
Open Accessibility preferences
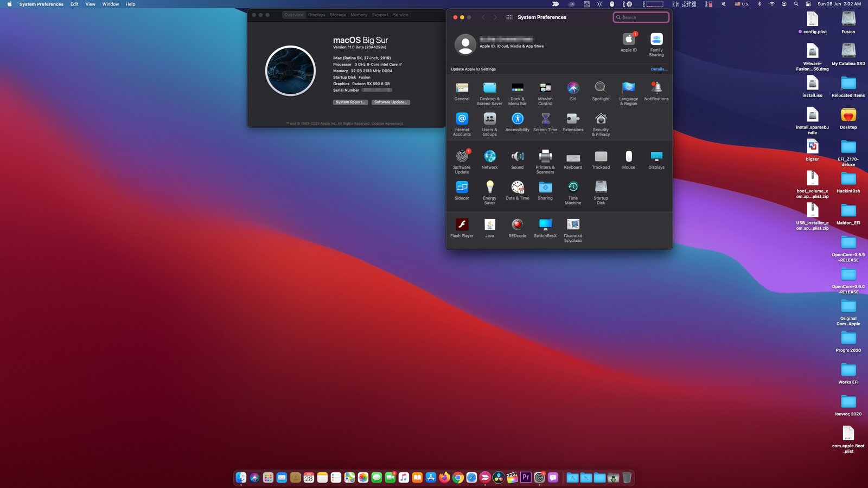pyautogui.click(x=518, y=119)
